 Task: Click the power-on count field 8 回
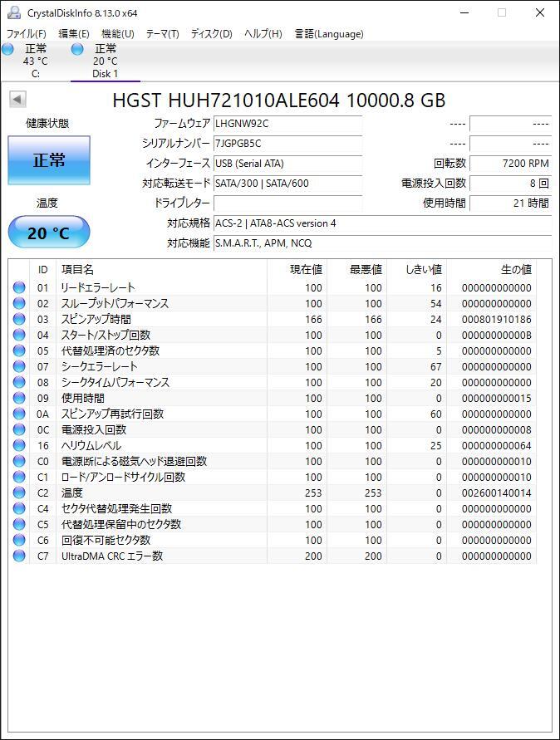[x=510, y=183]
